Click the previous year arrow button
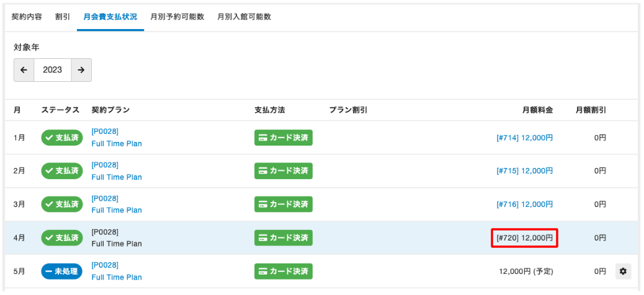The width and height of the screenshot is (644, 295). [24, 70]
